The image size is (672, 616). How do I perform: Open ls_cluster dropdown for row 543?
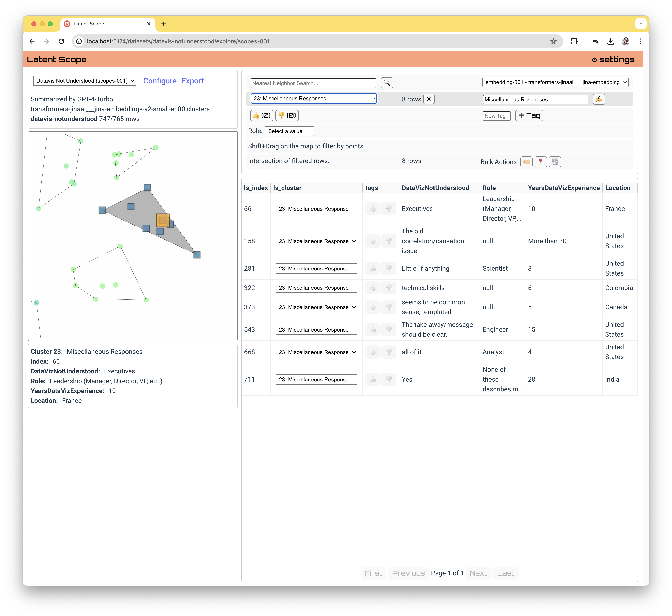pyautogui.click(x=316, y=329)
